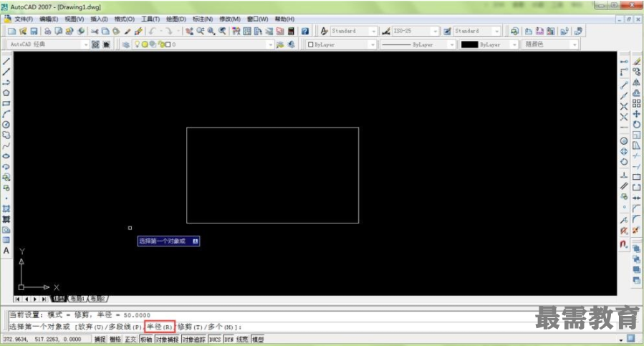Open the 编辑(E) menu
This screenshot has width=644, height=346.
[49, 19]
